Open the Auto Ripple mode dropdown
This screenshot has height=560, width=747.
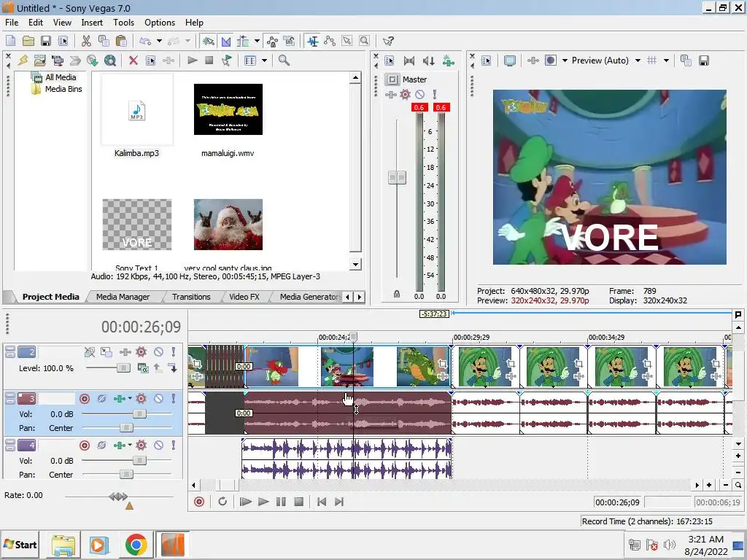pyautogui.click(x=258, y=41)
